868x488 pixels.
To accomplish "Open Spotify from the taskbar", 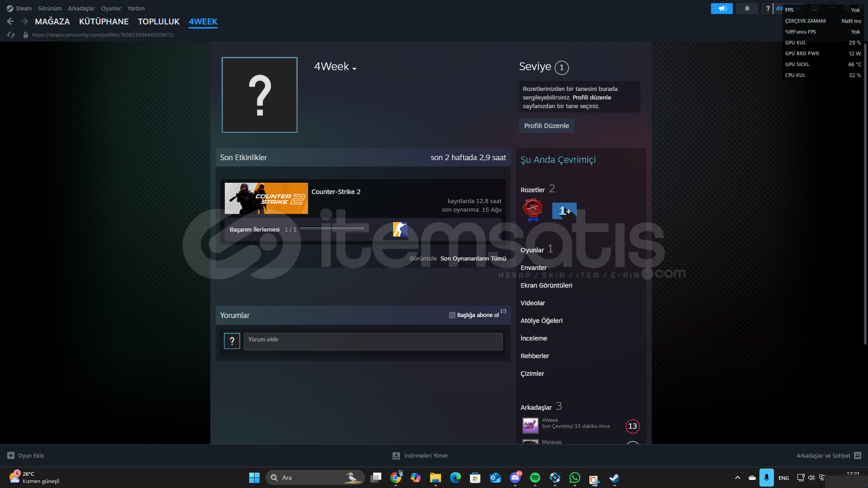I will pyautogui.click(x=535, y=478).
